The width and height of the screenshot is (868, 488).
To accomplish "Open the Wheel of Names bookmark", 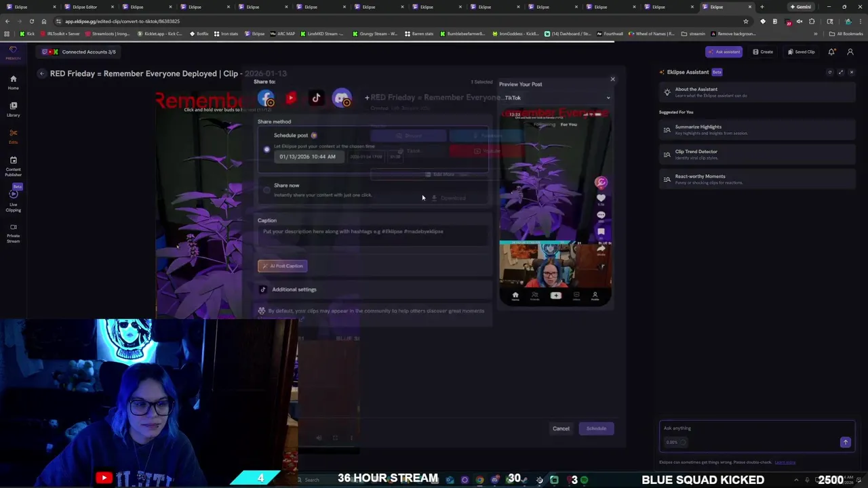I will coord(652,33).
